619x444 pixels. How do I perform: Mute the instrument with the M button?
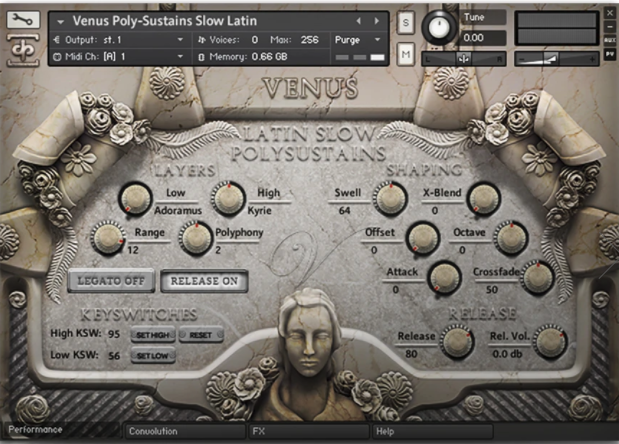pos(406,54)
